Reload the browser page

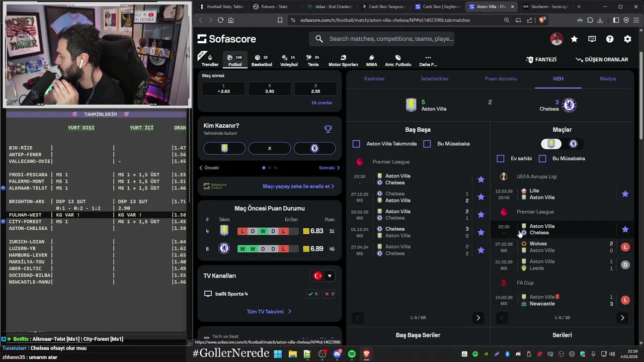[x=220, y=20]
